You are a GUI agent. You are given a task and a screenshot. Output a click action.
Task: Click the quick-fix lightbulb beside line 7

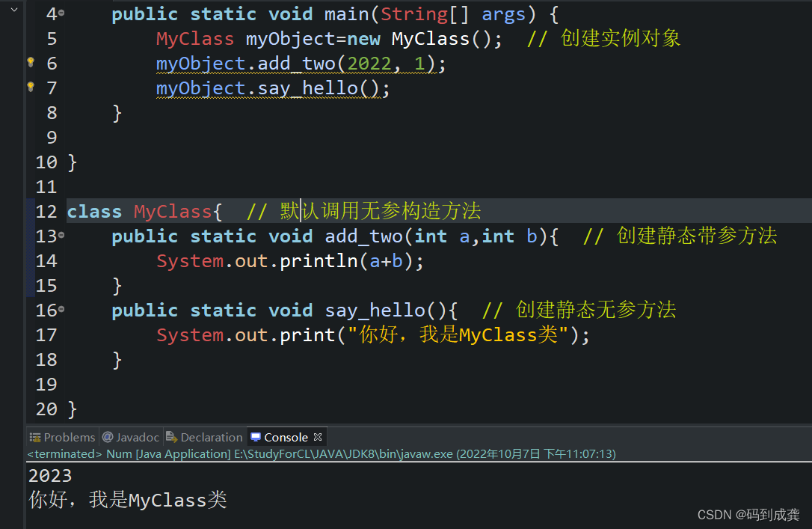pos(30,87)
